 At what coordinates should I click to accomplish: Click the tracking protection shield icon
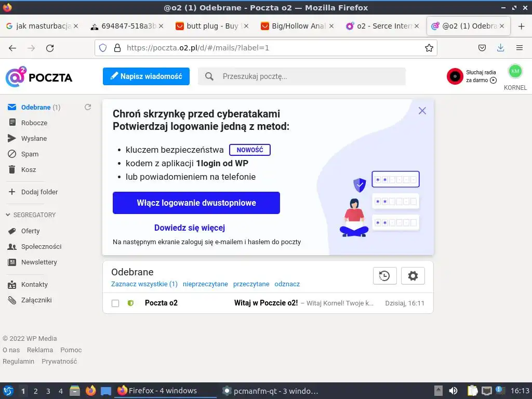(103, 48)
